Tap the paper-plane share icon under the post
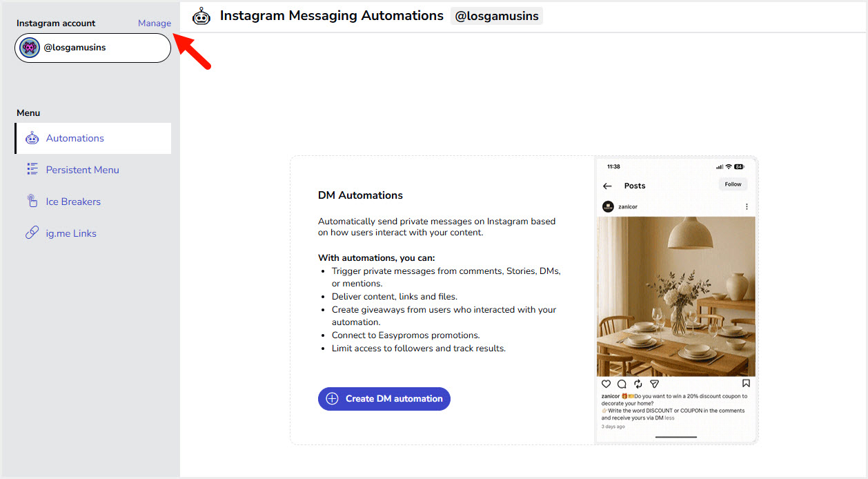Image resolution: width=868 pixels, height=479 pixels. coord(655,384)
